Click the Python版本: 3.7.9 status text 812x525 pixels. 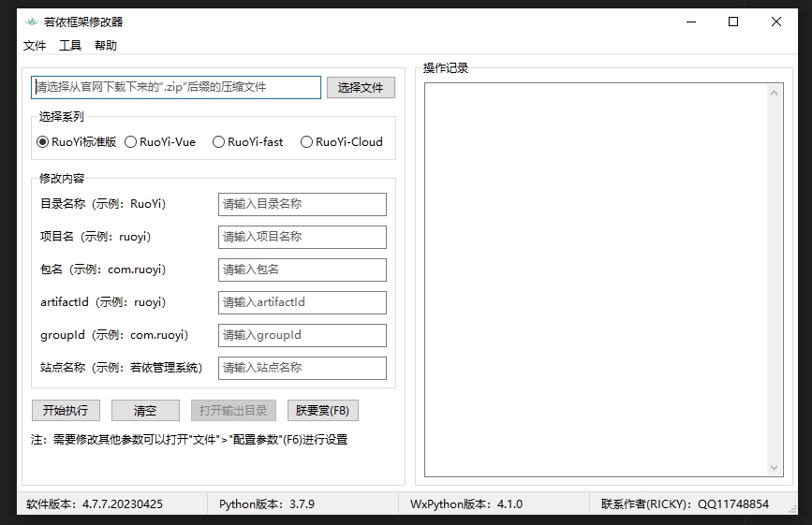(x=267, y=503)
